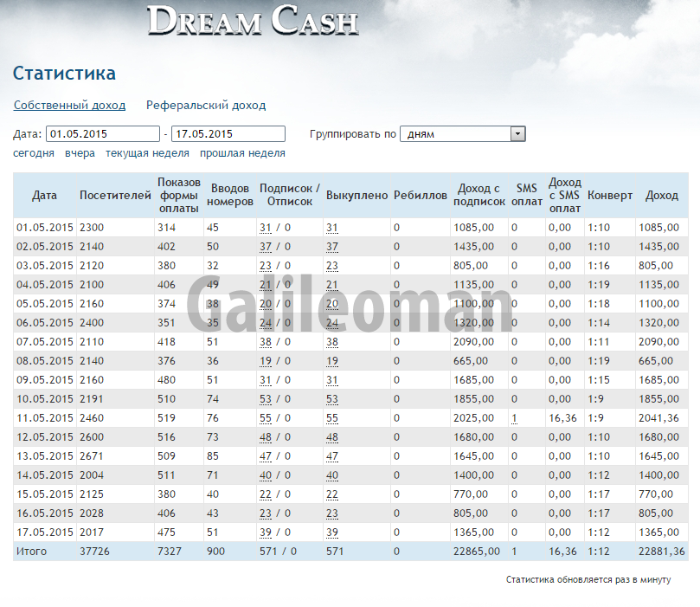Viewport: 700px width, 607px height.
Task: Open subscriptions link 31 for 01.05.2015
Action: [x=266, y=228]
